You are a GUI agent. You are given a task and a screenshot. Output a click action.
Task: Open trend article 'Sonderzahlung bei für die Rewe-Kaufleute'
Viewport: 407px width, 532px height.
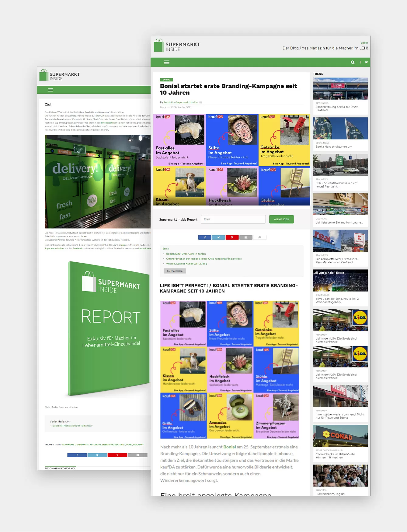point(337,109)
